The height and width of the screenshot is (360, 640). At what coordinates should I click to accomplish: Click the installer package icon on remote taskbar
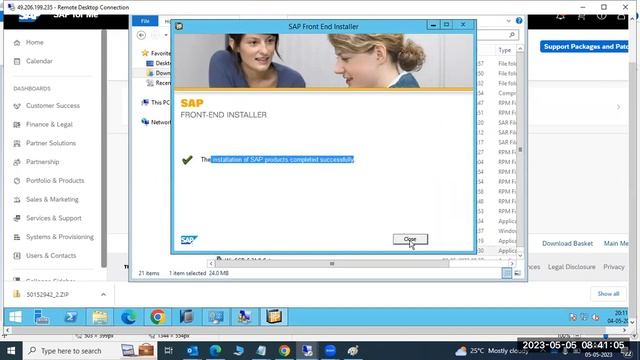(x=274, y=317)
